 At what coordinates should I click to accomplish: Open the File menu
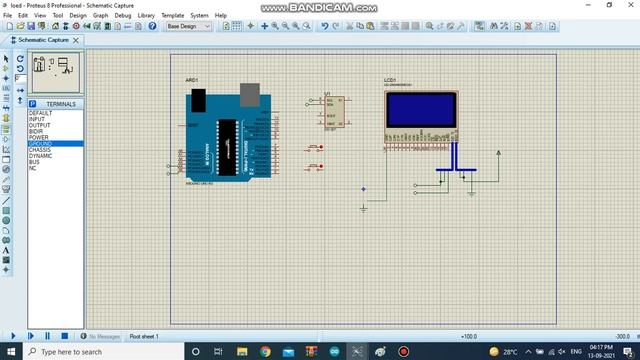coord(7,16)
